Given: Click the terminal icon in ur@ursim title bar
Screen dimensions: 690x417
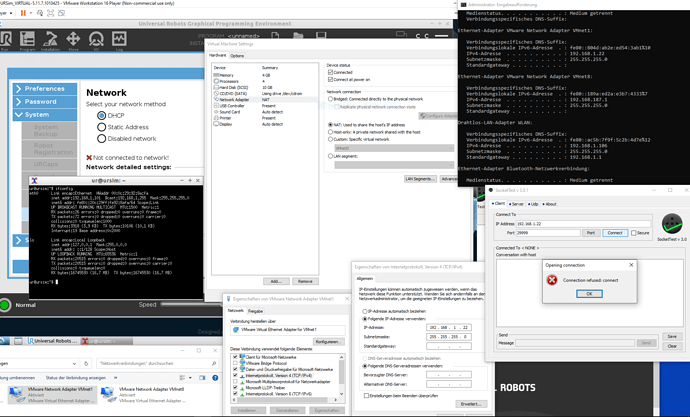Looking at the screenshot, I should point(34,180).
